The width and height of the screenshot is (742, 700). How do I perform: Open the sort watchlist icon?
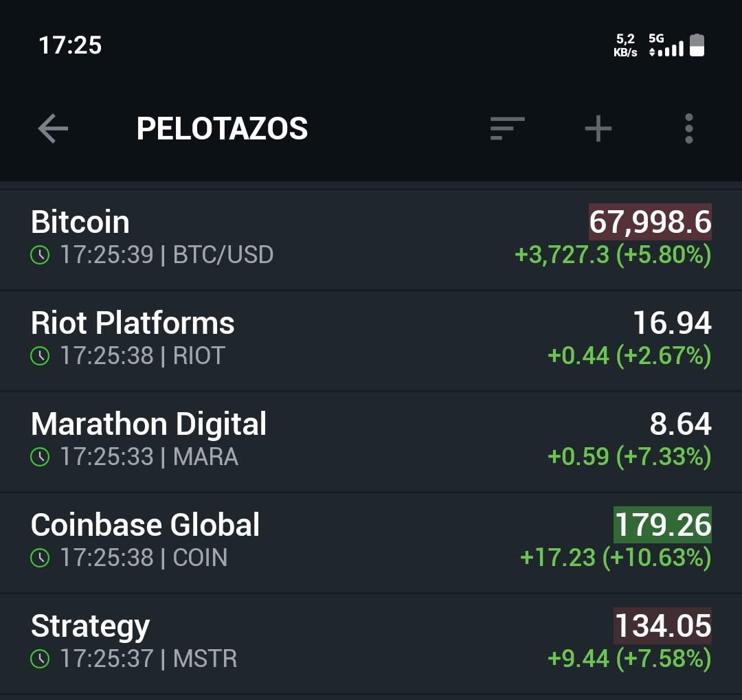click(x=507, y=128)
